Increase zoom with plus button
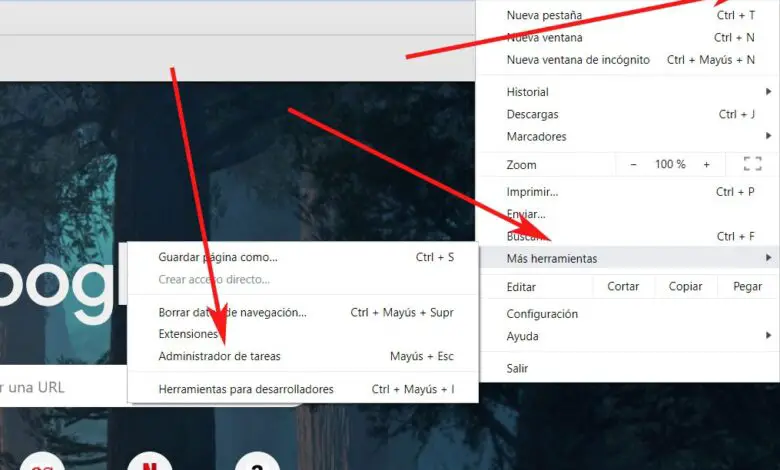The width and height of the screenshot is (780, 470). click(x=706, y=165)
